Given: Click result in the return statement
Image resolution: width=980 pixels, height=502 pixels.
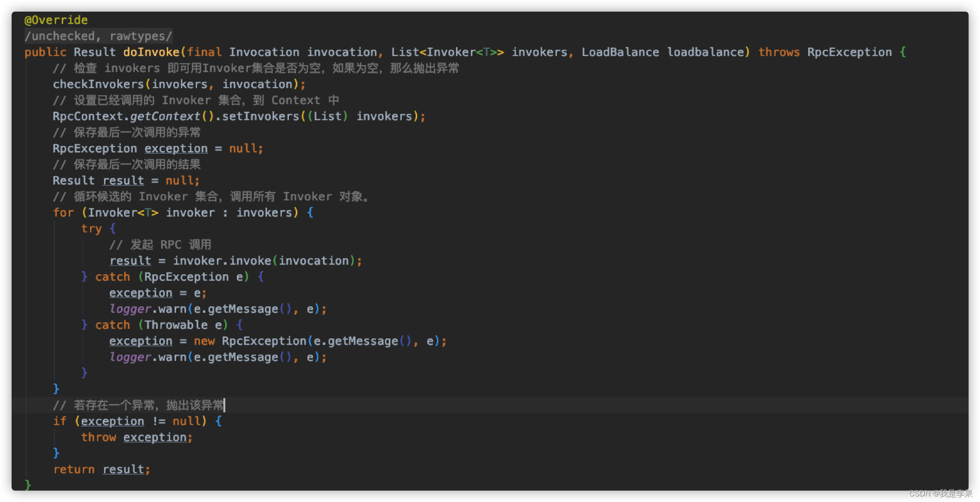Looking at the screenshot, I should point(123,469).
